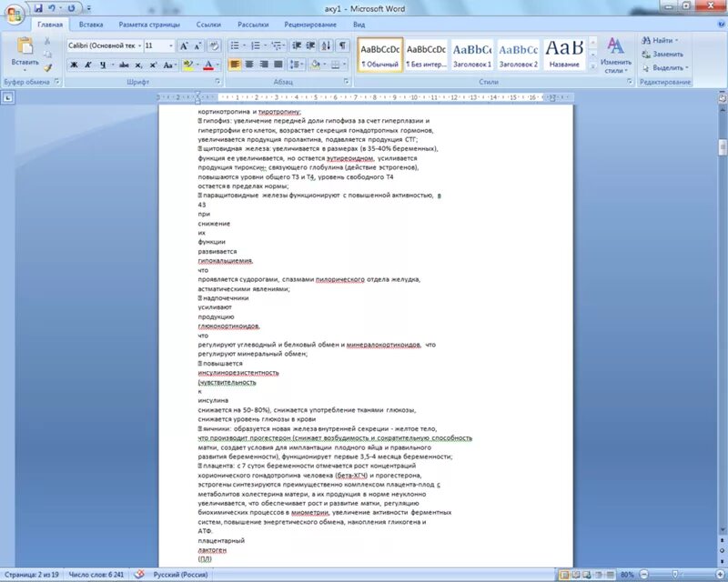The height and width of the screenshot is (582, 728).
Task: Open Рецензирование ribbon tab
Action: [310, 25]
